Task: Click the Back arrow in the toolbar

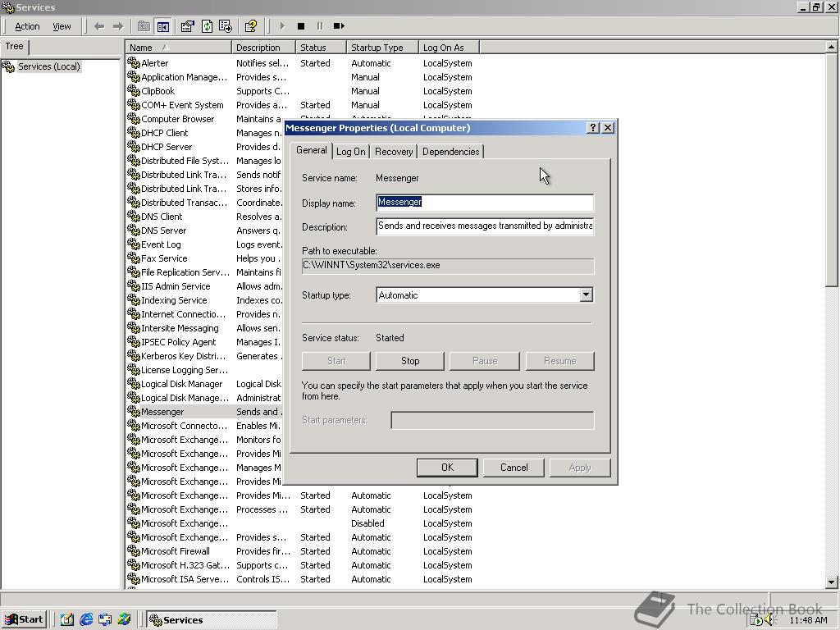Action: (99, 25)
